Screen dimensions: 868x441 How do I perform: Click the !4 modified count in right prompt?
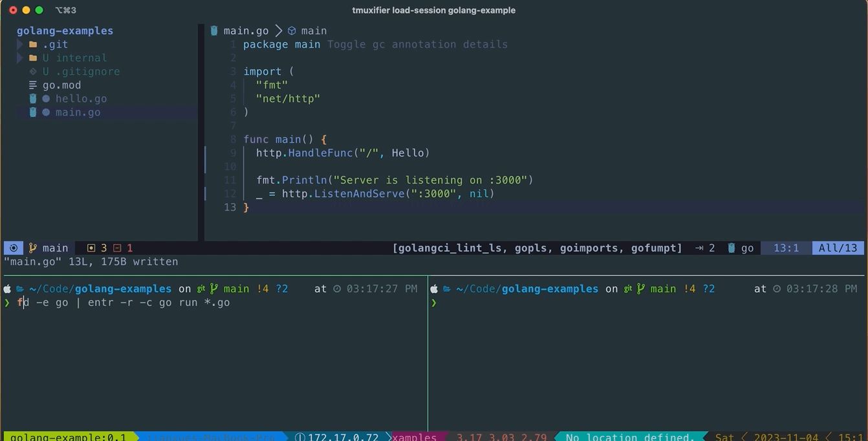point(689,289)
